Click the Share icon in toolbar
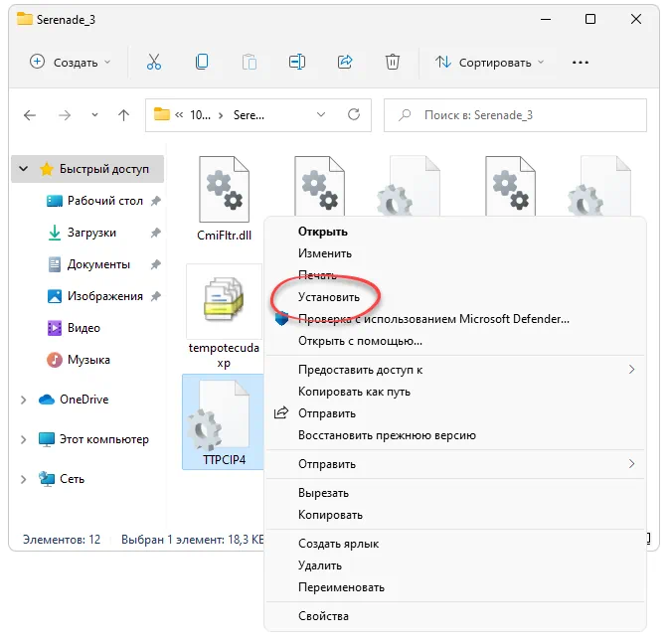 pyautogui.click(x=345, y=63)
